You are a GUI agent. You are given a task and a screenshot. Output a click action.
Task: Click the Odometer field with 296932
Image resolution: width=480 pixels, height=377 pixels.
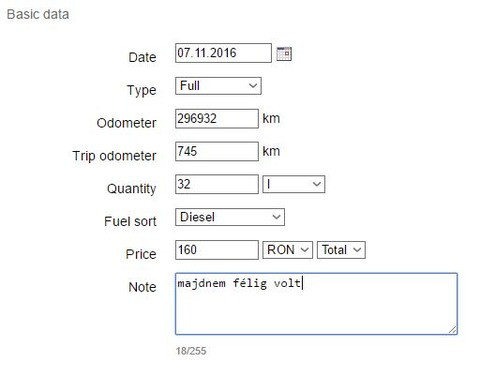pyautogui.click(x=217, y=118)
